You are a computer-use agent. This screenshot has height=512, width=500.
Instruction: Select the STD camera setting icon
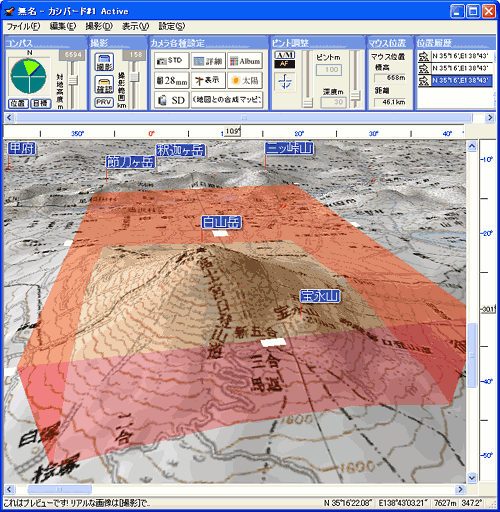tap(171, 61)
